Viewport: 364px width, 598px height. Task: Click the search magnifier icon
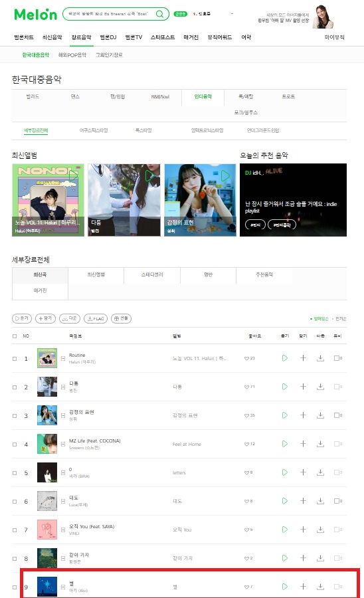[159, 14]
